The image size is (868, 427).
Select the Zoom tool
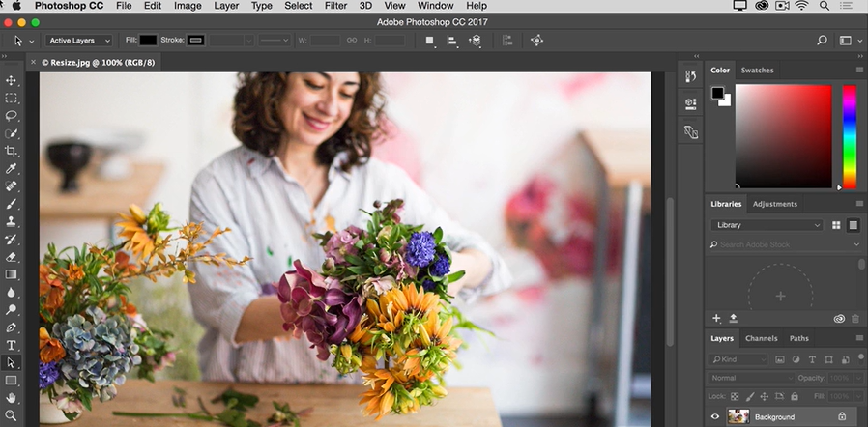pos(11,415)
